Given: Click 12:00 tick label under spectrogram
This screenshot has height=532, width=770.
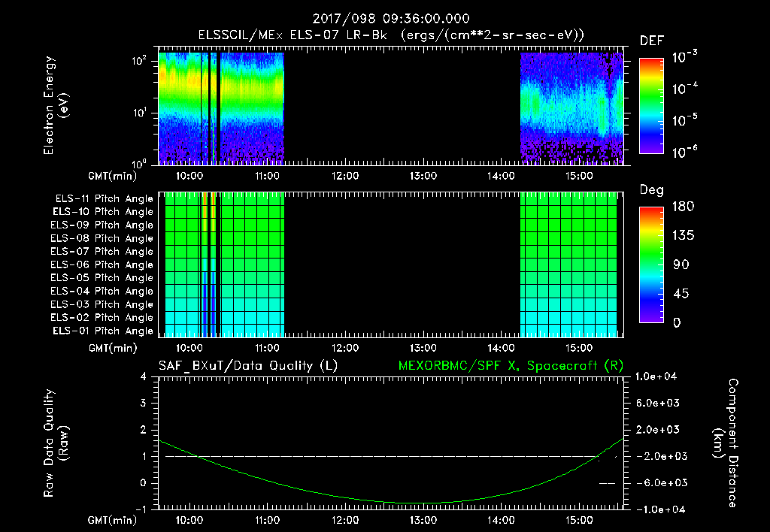Looking at the screenshot, I should (345, 176).
